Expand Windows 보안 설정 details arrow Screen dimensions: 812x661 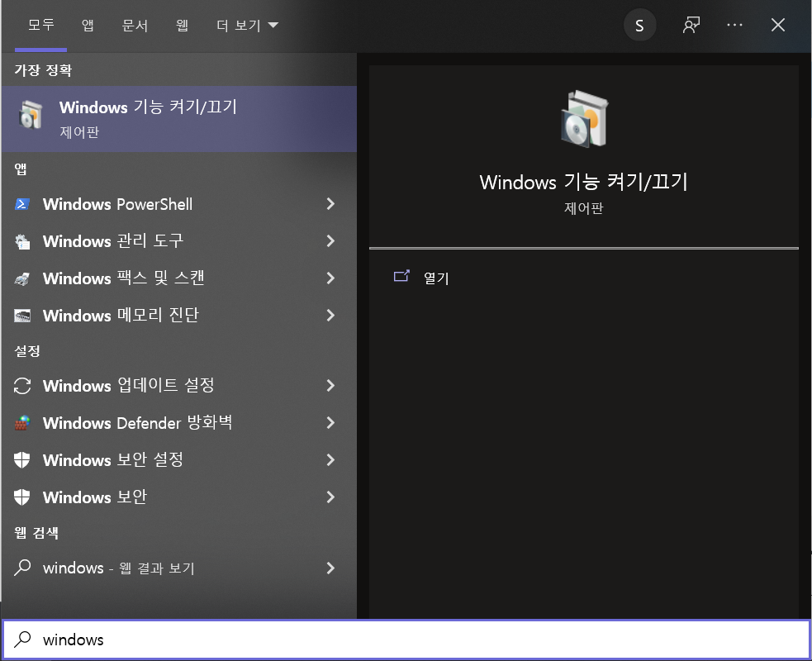[x=330, y=460]
